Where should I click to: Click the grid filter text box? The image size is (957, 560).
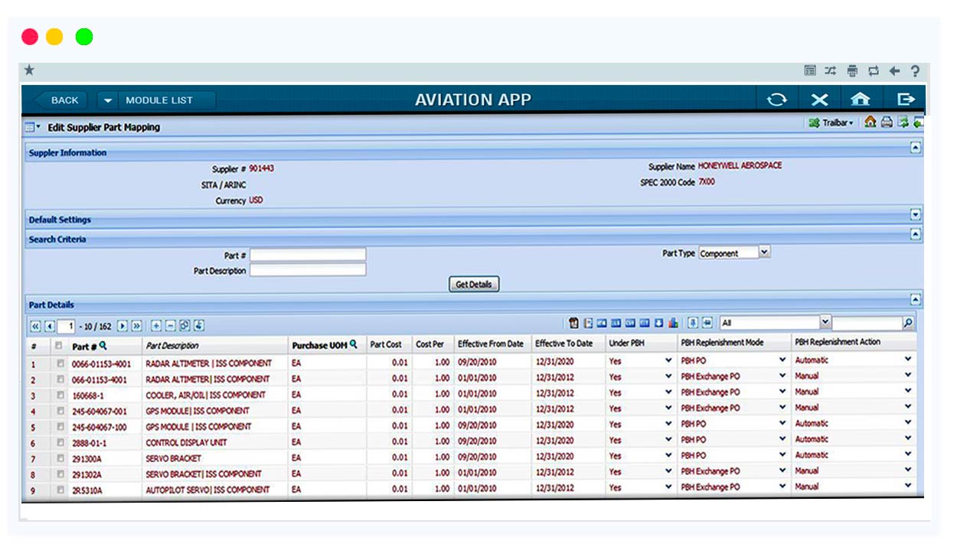pyautogui.click(x=867, y=324)
